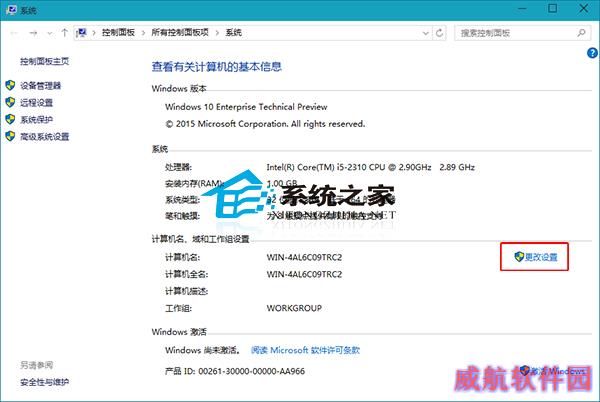Click the shield icon beside 设备管理器
Image resolution: width=600 pixels, height=402 pixels.
click(10, 85)
